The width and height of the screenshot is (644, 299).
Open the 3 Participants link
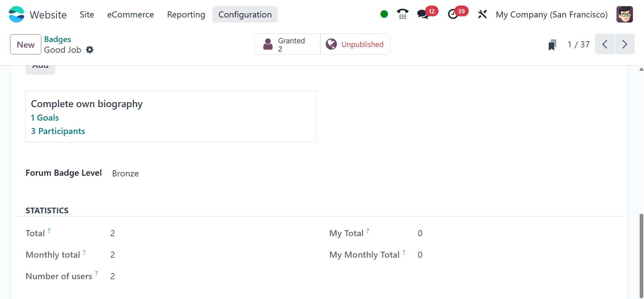click(58, 131)
